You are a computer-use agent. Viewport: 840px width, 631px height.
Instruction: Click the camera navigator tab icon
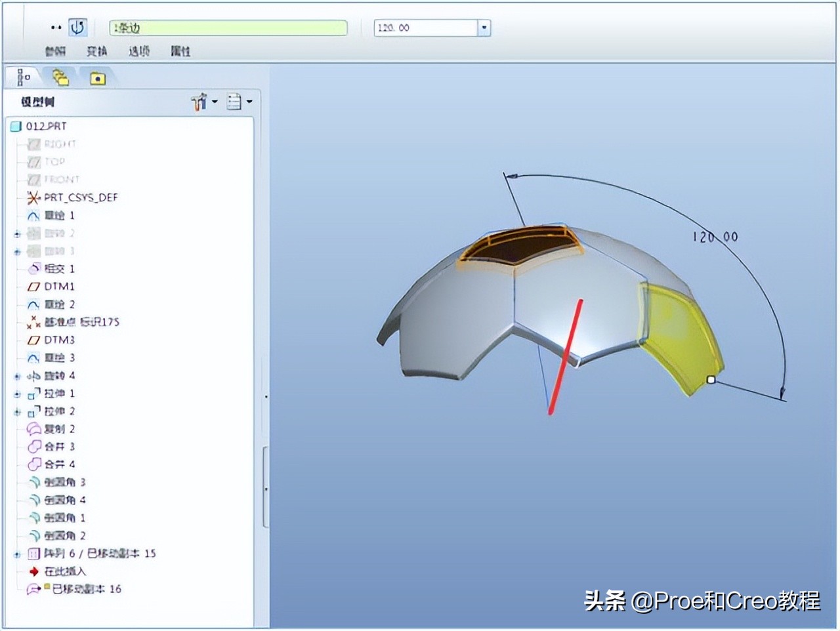99,78
